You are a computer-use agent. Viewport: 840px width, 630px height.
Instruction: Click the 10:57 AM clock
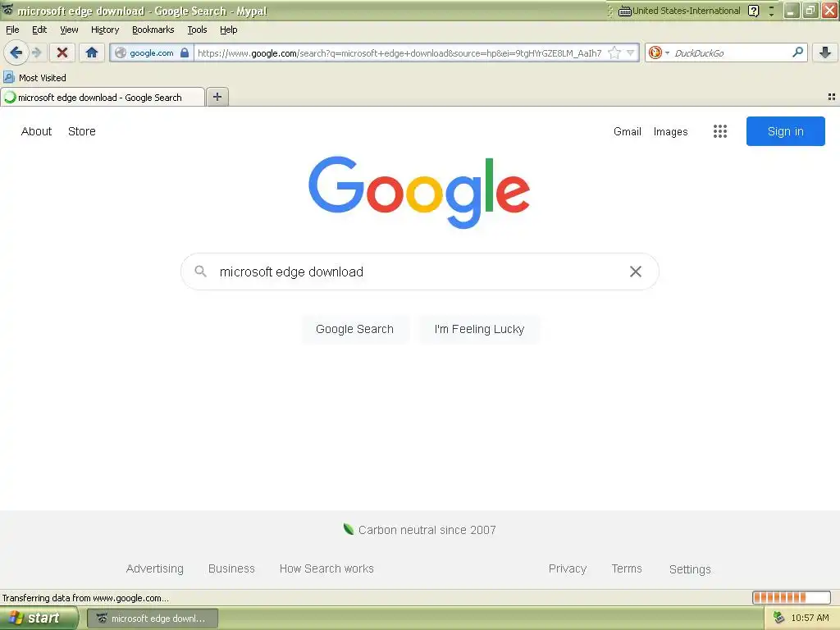810,619
